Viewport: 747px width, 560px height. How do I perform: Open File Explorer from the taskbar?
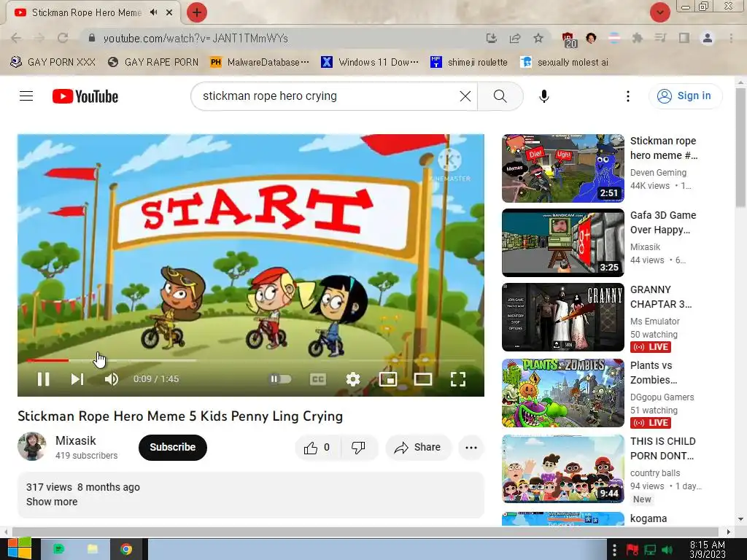pos(93,549)
